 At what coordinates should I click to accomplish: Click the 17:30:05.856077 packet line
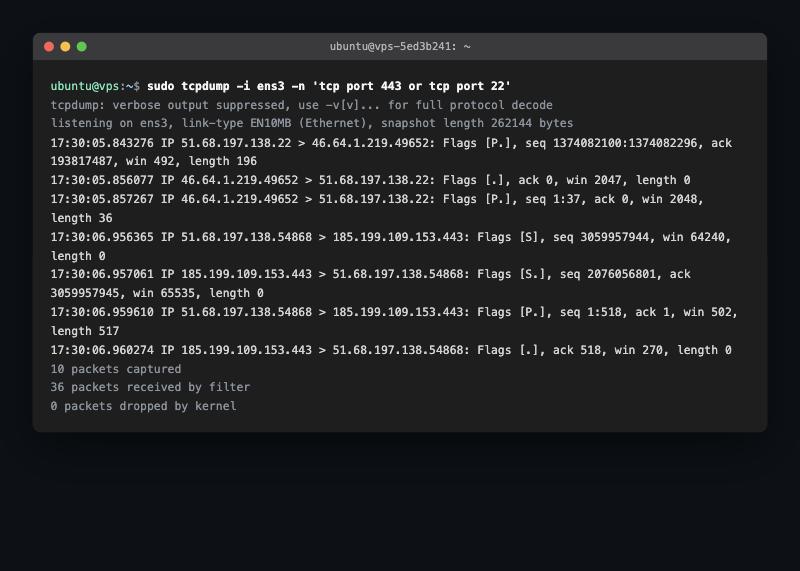pyautogui.click(x=370, y=180)
